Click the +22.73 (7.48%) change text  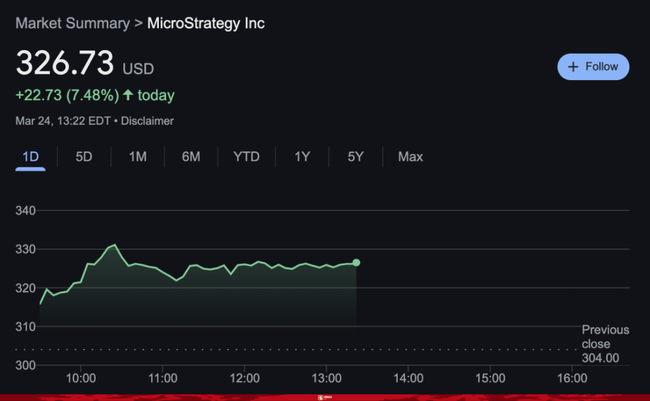(67, 95)
